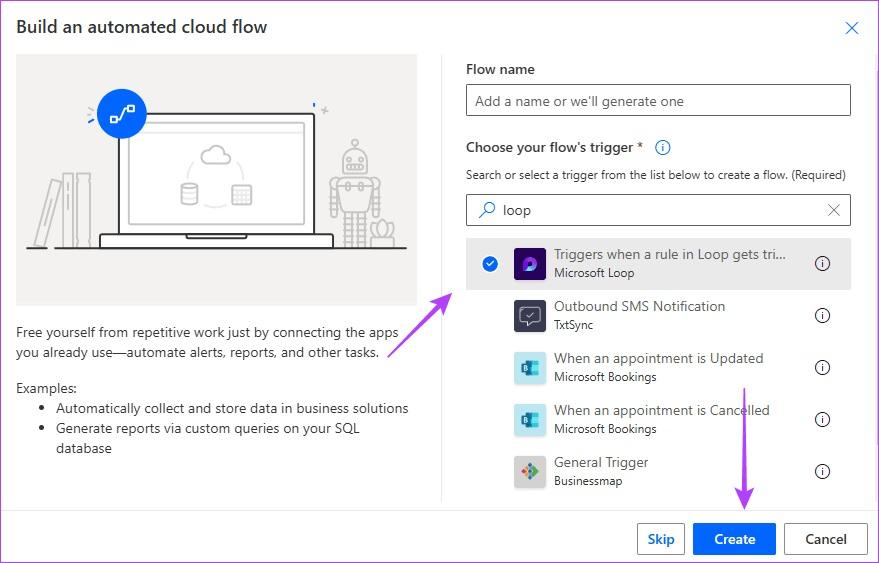Image resolution: width=879 pixels, height=563 pixels.
Task: Uncheck the selected Microsoft Loop trigger checkmark
Action: tap(490, 264)
